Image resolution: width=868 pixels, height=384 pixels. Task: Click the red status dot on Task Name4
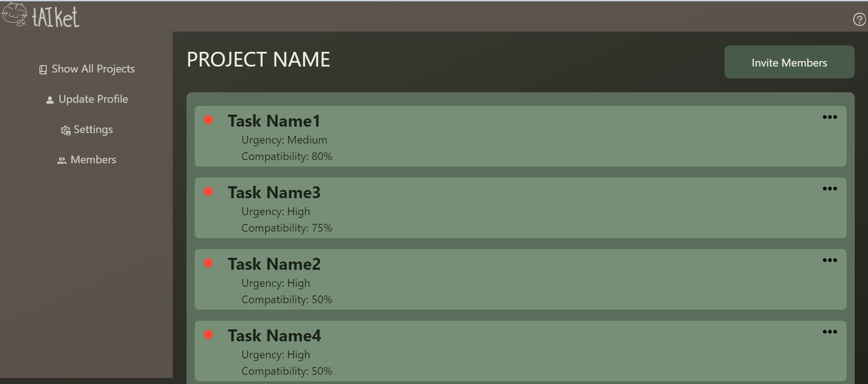[x=209, y=334]
